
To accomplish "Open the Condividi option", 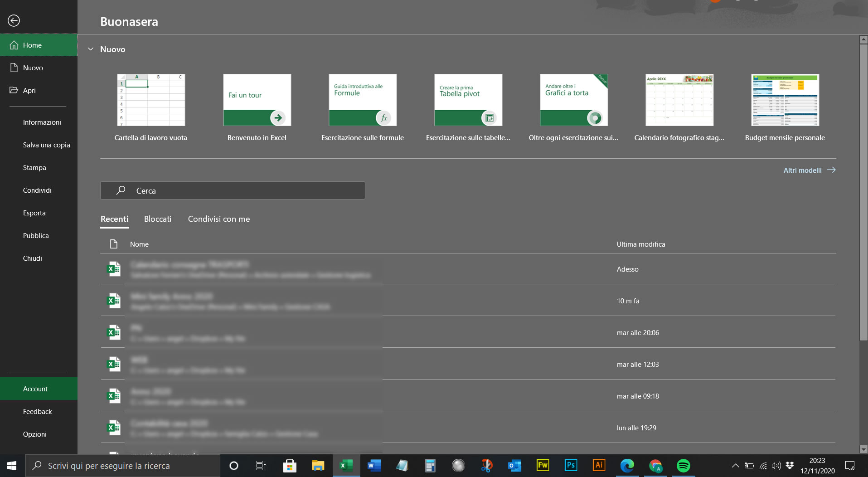I will pos(39,190).
